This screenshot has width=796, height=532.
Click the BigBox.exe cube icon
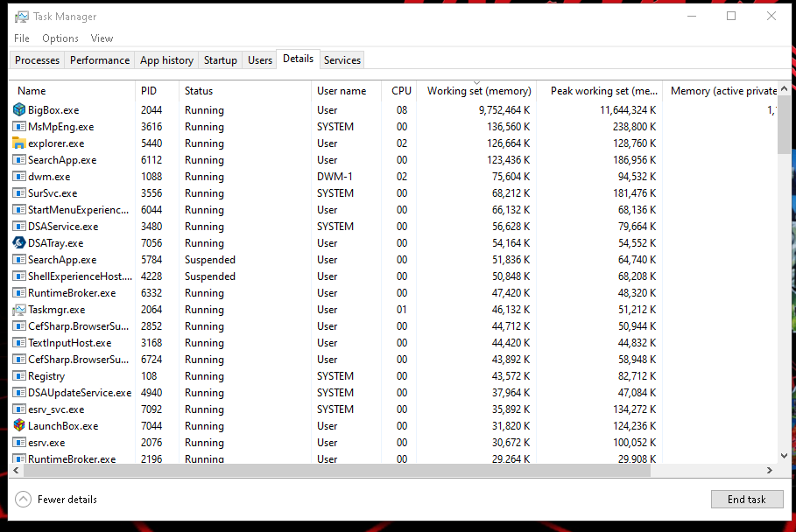point(18,109)
